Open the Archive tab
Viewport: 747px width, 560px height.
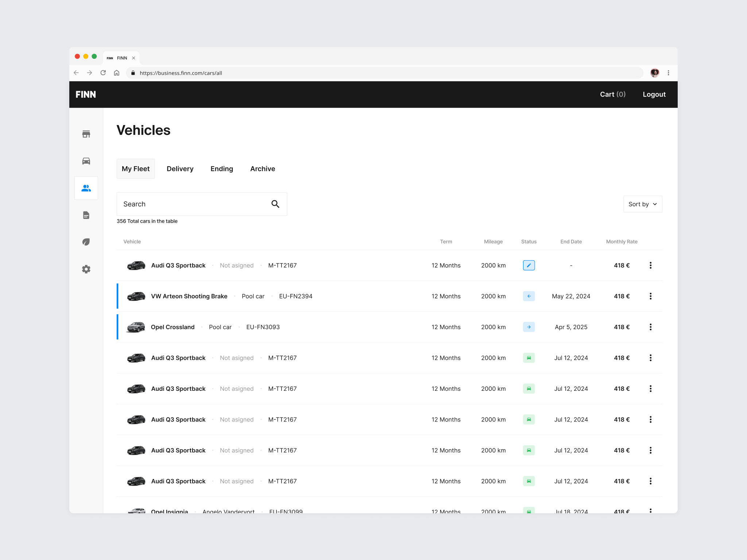(x=262, y=168)
